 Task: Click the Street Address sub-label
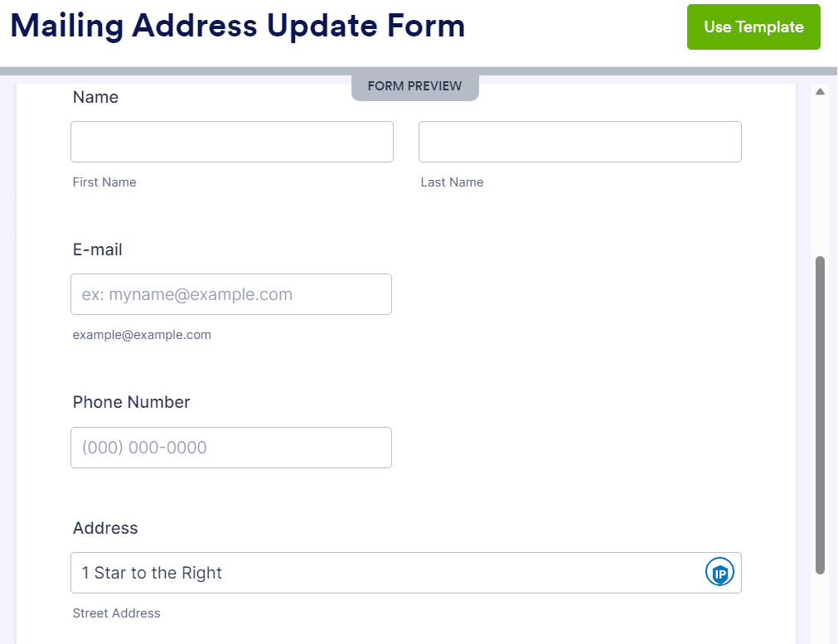coord(117,613)
